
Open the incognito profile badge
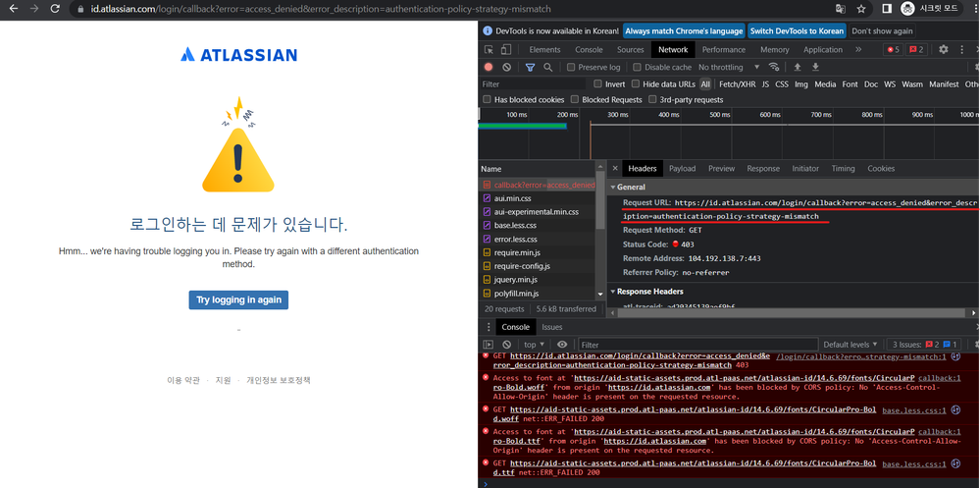tap(929, 9)
